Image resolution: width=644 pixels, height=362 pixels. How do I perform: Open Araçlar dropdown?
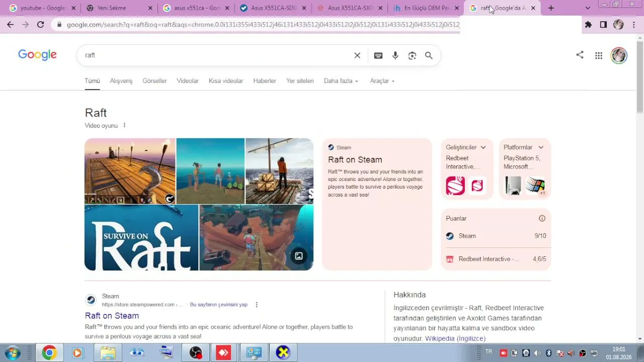click(382, 81)
